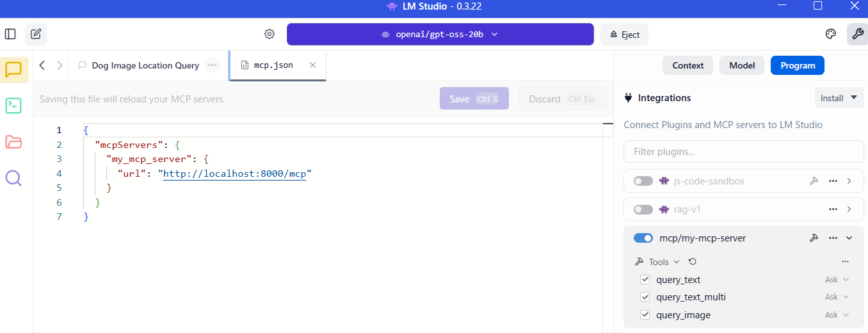The height and width of the screenshot is (333, 868).
Task: Enable the js-code-sandbox plugin toggle
Action: click(643, 181)
